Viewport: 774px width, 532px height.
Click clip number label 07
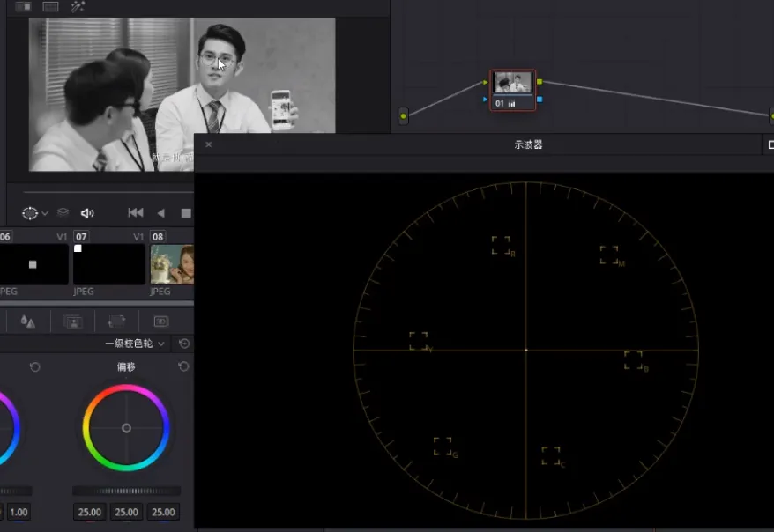[x=81, y=237]
